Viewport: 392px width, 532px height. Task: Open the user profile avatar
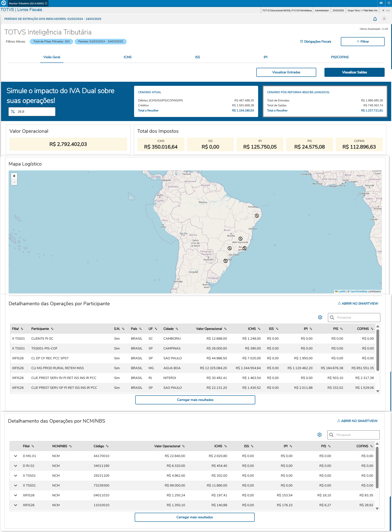pyautogui.click(x=384, y=19)
